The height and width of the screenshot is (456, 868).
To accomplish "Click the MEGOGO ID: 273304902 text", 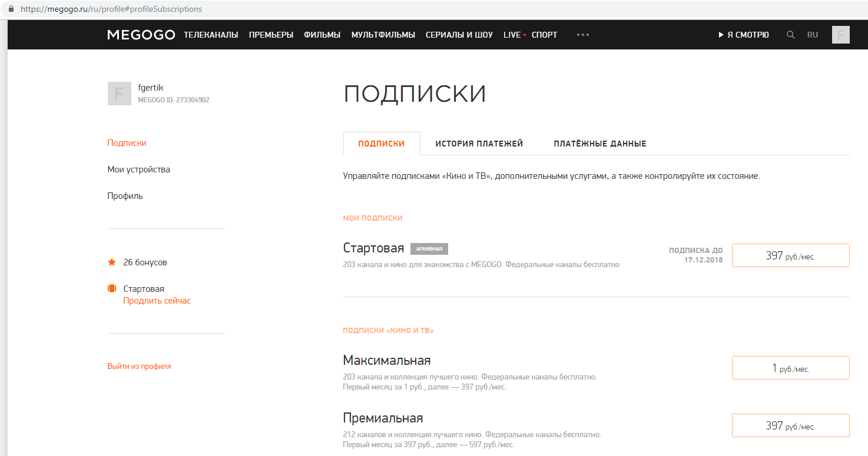I will point(174,100).
